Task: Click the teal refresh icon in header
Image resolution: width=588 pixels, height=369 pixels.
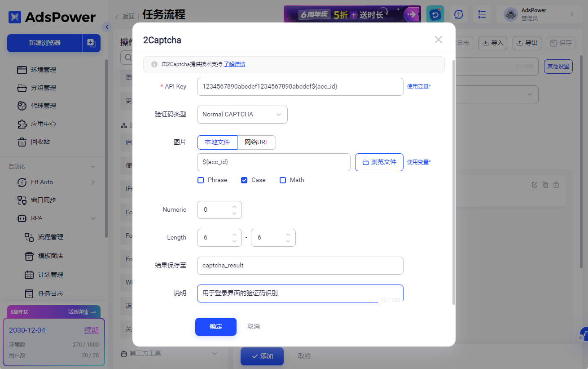Action: pos(435,14)
